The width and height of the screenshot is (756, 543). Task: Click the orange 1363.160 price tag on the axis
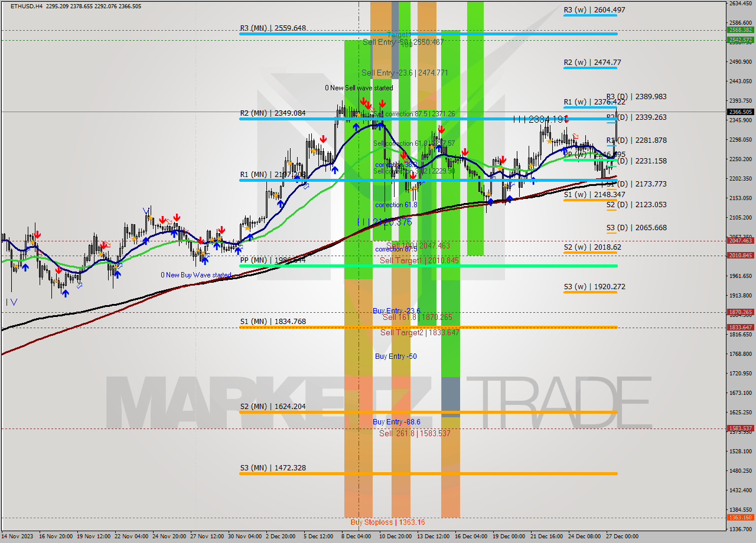pyautogui.click(x=741, y=518)
